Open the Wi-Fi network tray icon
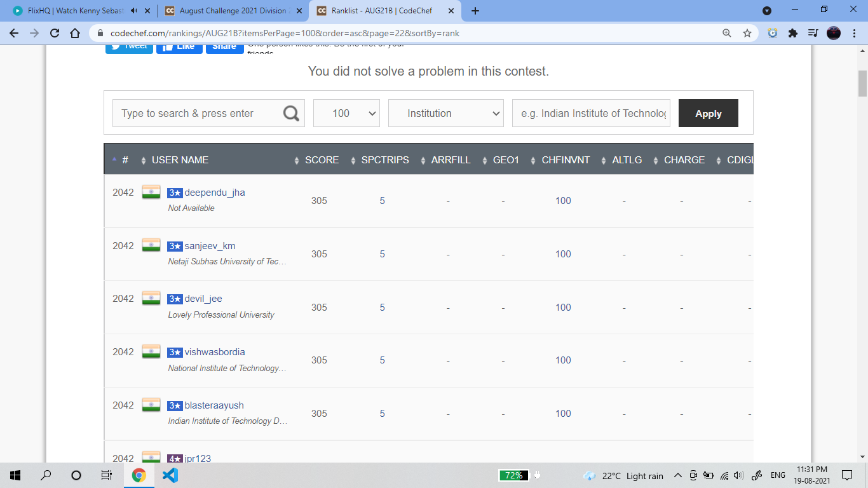The width and height of the screenshot is (868, 488). pyautogui.click(x=724, y=475)
